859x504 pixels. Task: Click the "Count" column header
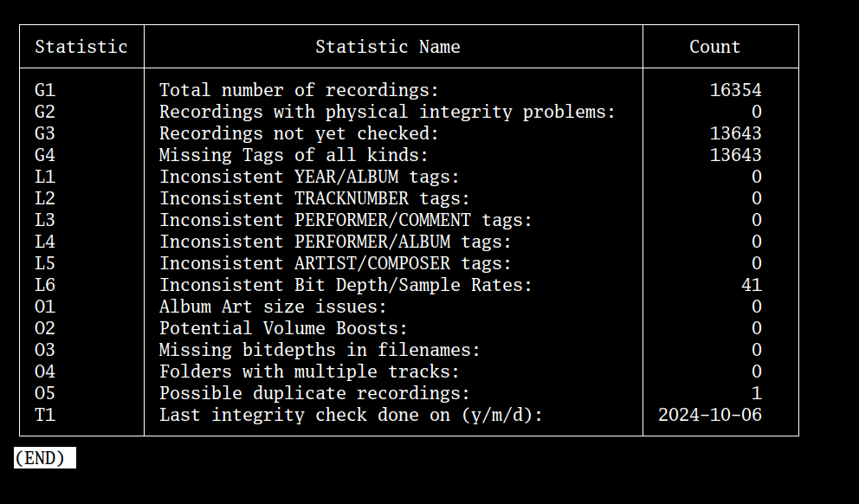[x=714, y=47]
